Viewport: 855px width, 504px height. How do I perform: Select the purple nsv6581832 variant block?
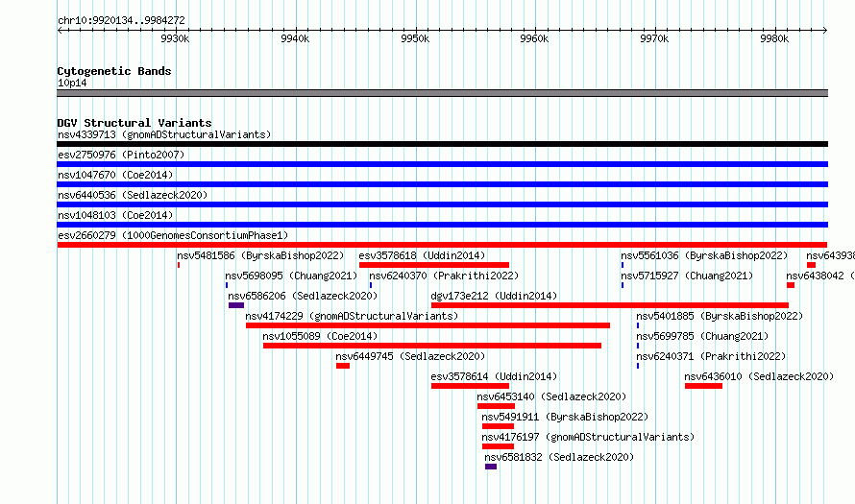pos(491,467)
